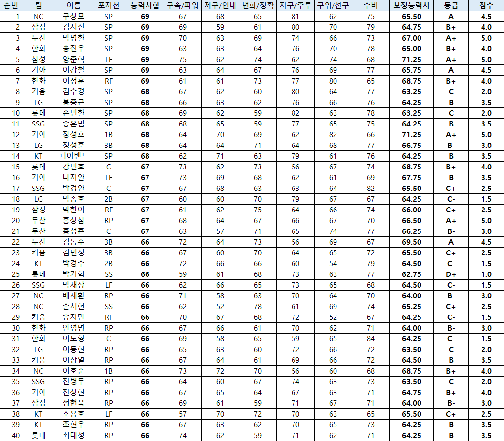Click the 수비 column header
The width and height of the screenshot is (504, 441).
(371, 5)
